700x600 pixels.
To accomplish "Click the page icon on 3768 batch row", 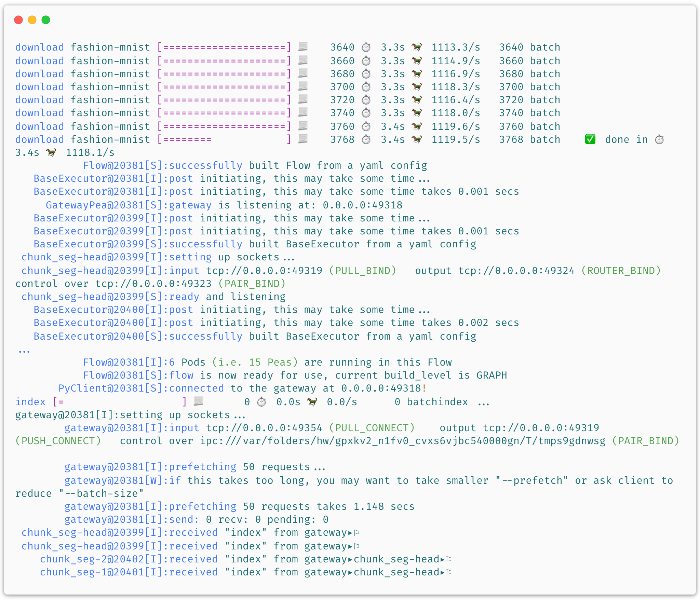I will click(303, 139).
